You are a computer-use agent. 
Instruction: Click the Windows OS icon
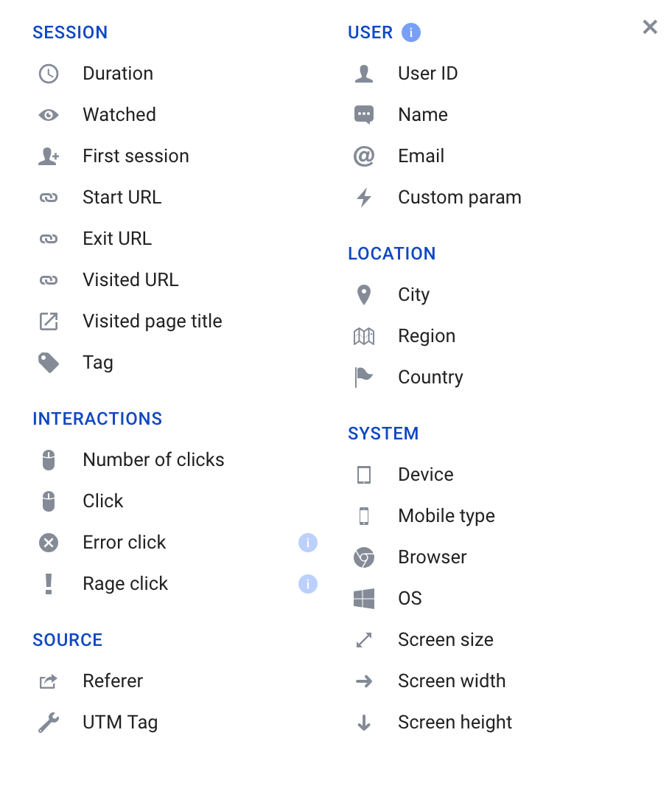tap(363, 598)
